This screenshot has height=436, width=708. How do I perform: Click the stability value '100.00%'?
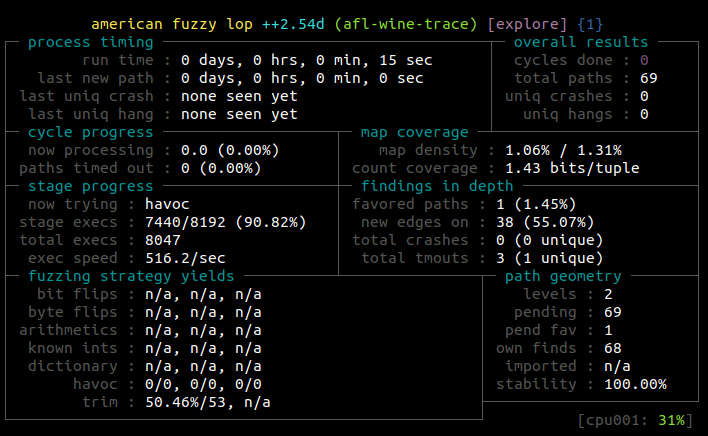pos(635,384)
